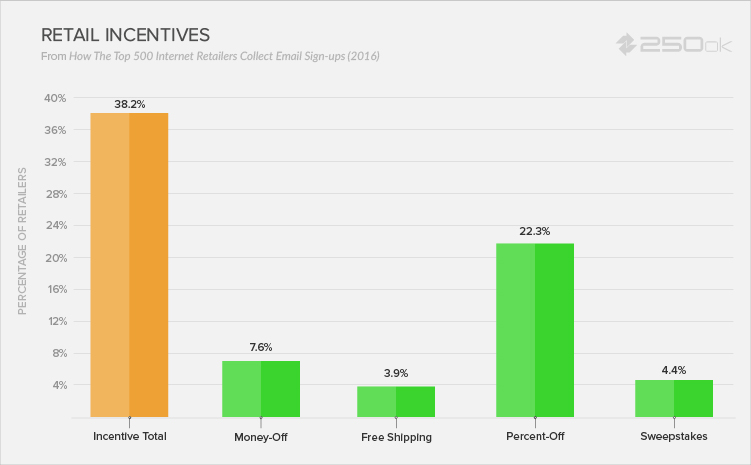The width and height of the screenshot is (751, 465).
Task: Click the chart subtitle source text
Action: click(x=210, y=56)
